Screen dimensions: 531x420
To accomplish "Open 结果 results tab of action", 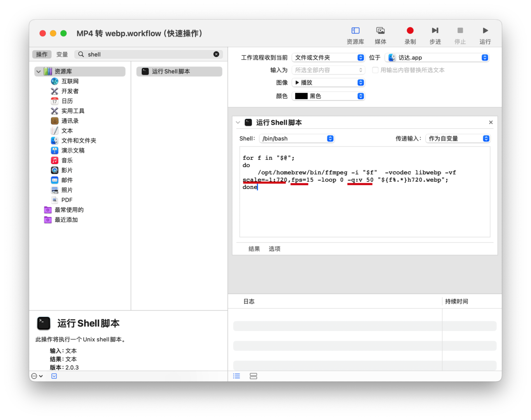I will click(x=254, y=249).
